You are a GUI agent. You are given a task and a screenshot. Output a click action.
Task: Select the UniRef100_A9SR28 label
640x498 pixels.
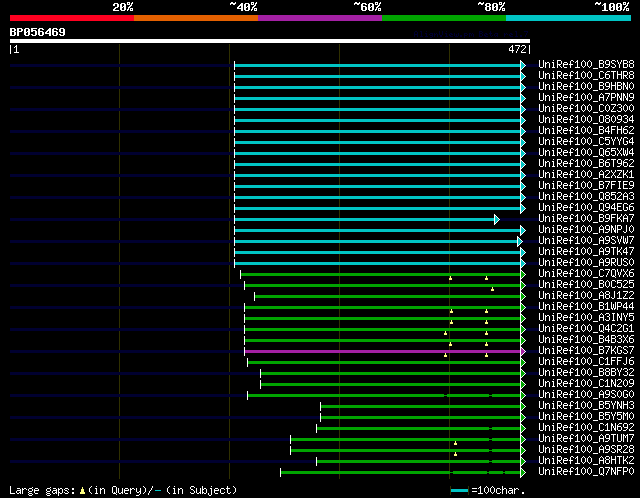click(x=586, y=450)
